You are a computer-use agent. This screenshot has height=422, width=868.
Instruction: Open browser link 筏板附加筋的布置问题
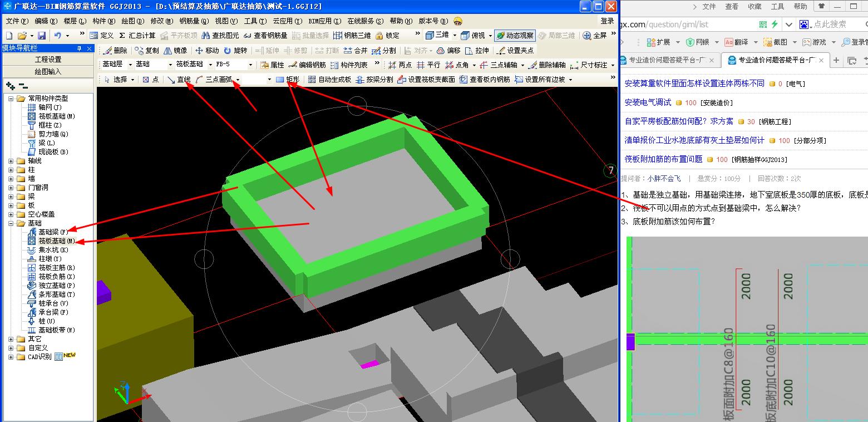[x=664, y=159]
